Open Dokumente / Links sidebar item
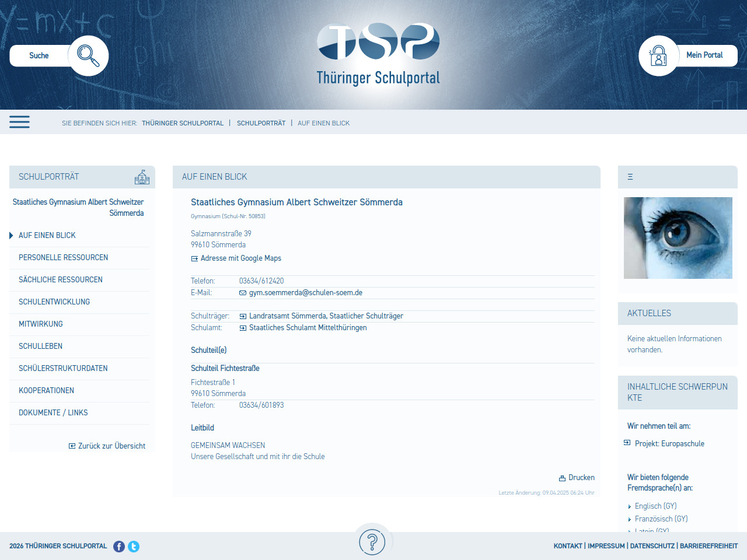Screen dimensions: 747x560 click(x=53, y=412)
